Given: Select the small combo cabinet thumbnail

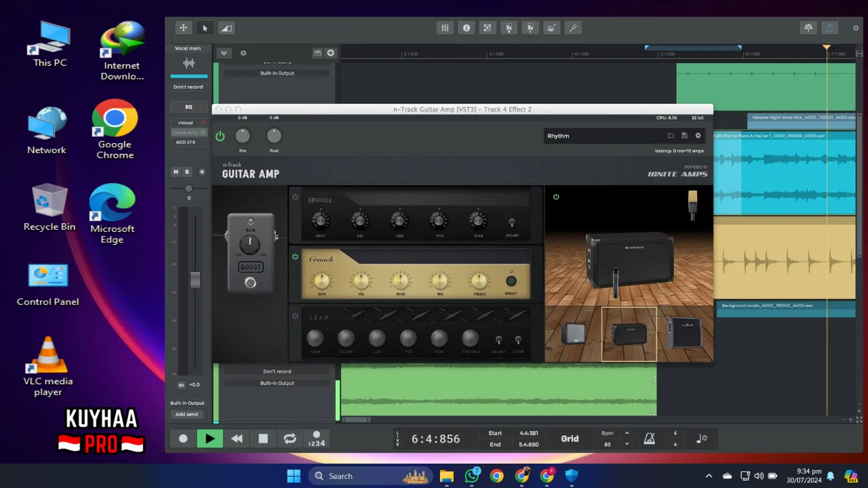Looking at the screenshot, I should coord(574,334).
